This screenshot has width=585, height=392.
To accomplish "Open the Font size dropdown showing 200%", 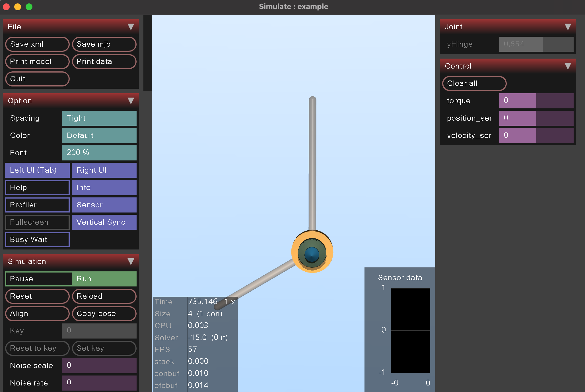I will click(x=99, y=153).
